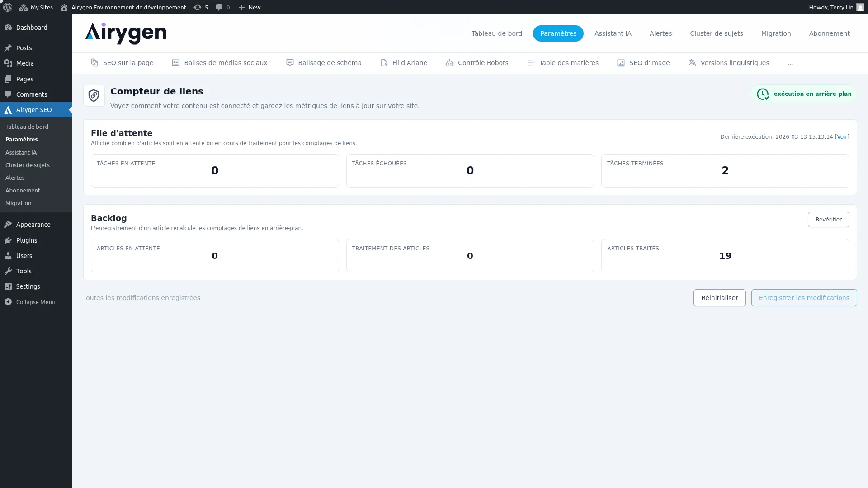
Task: Open the Migration top tab
Action: [x=776, y=33]
